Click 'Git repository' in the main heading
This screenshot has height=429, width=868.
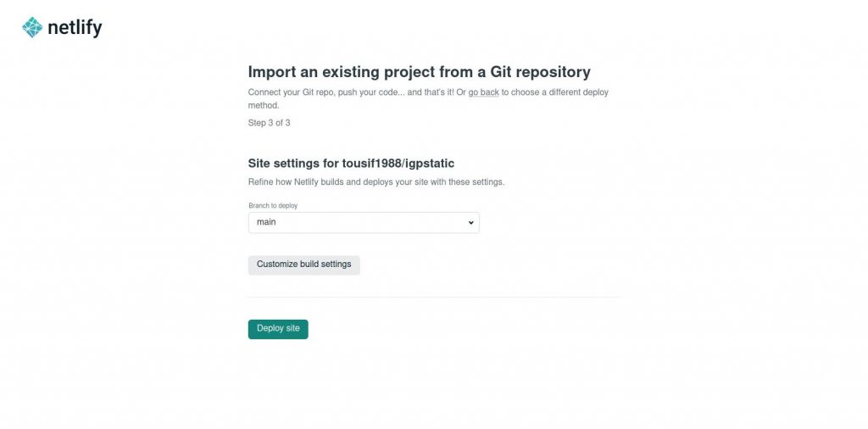[x=540, y=72]
